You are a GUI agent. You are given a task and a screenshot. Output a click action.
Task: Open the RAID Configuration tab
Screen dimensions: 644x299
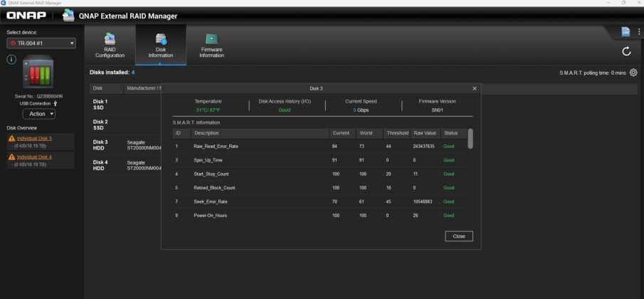(x=110, y=46)
